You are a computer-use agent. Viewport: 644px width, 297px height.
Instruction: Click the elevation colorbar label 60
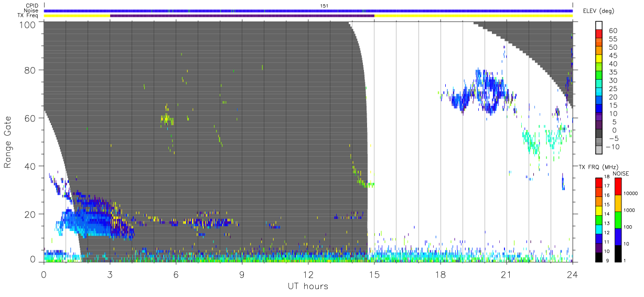(x=613, y=31)
